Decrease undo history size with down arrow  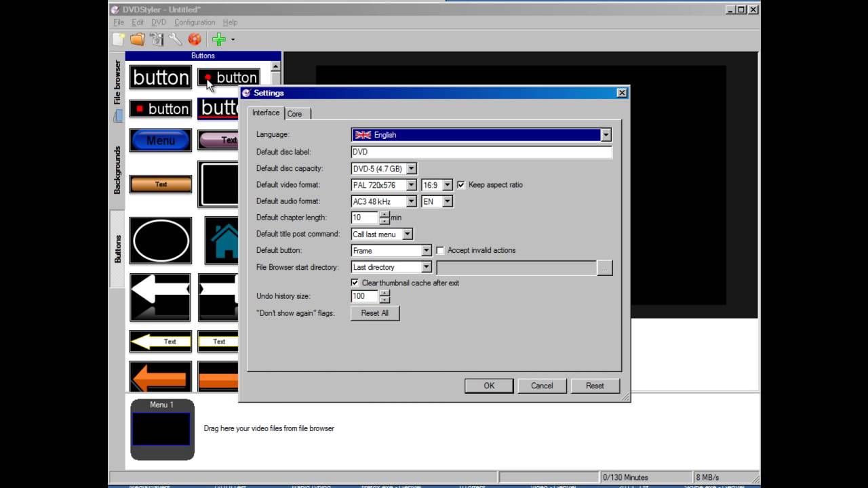coord(384,300)
